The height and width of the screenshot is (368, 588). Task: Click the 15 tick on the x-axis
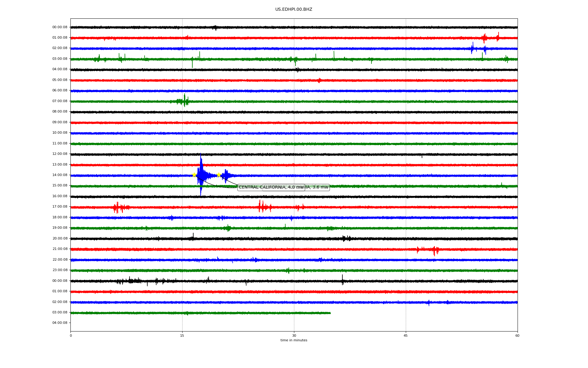pos(182,335)
